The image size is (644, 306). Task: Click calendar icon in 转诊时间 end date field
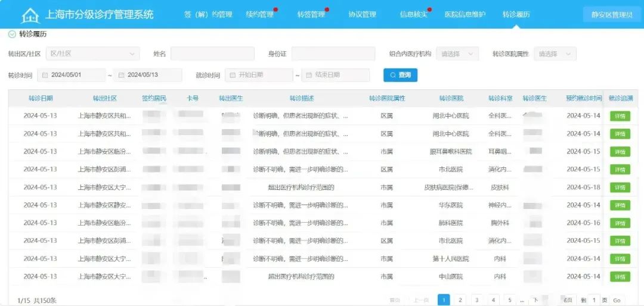[x=121, y=75]
